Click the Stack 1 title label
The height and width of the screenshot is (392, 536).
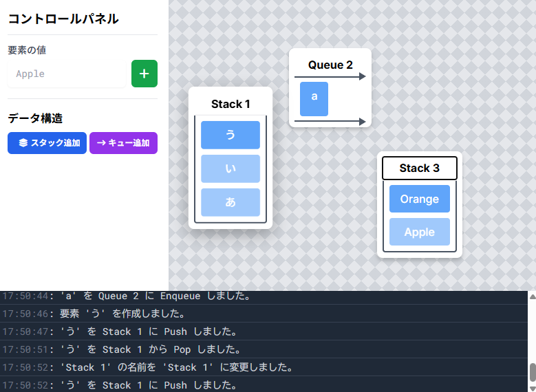point(231,104)
